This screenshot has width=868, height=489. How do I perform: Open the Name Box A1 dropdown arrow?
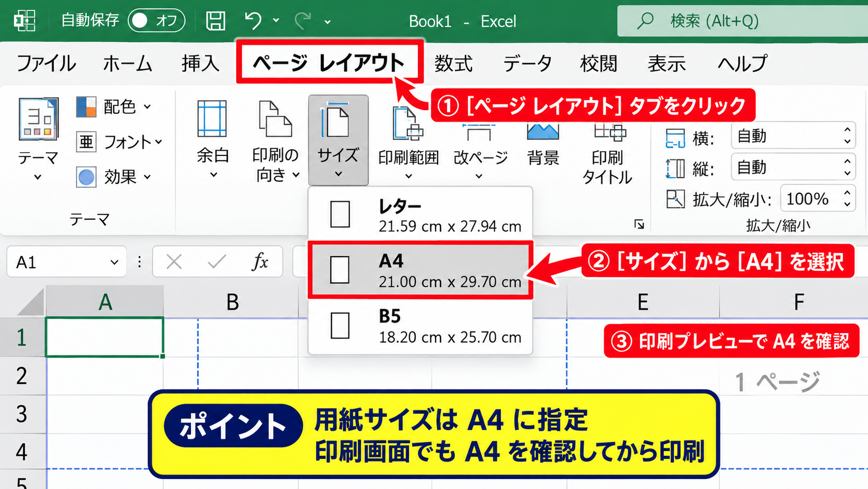[x=114, y=262]
